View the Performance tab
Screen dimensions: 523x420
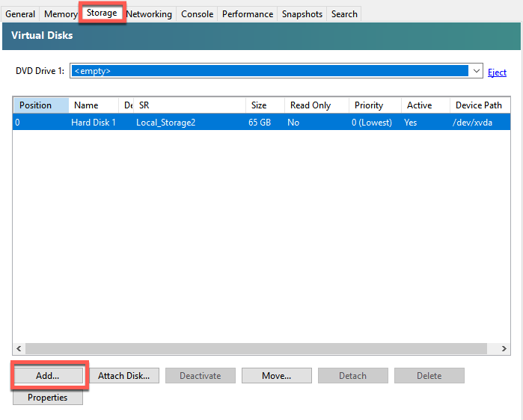(x=248, y=14)
